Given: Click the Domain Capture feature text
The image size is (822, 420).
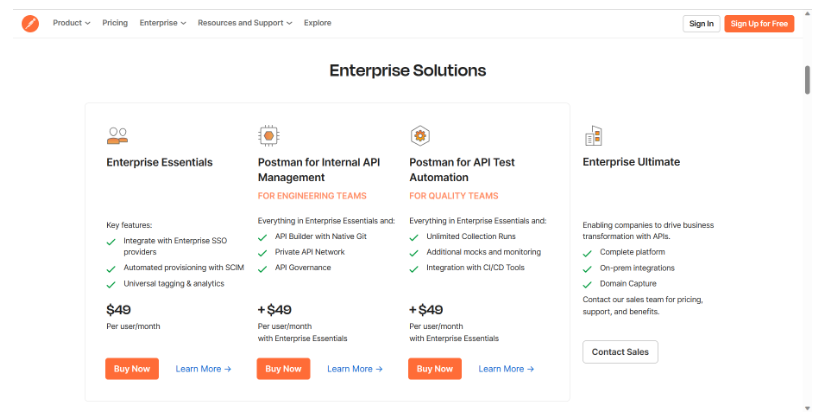Looking at the screenshot, I should click(x=628, y=284).
